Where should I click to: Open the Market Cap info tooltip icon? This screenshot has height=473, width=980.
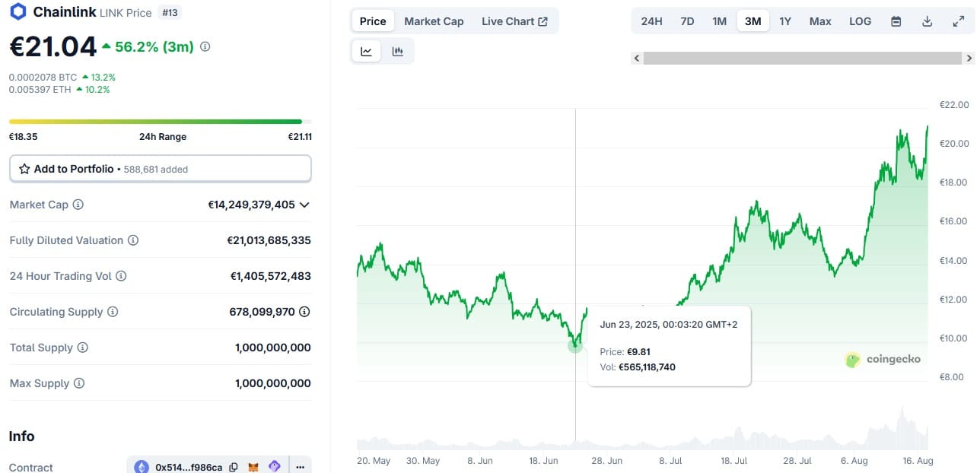[x=78, y=205]
